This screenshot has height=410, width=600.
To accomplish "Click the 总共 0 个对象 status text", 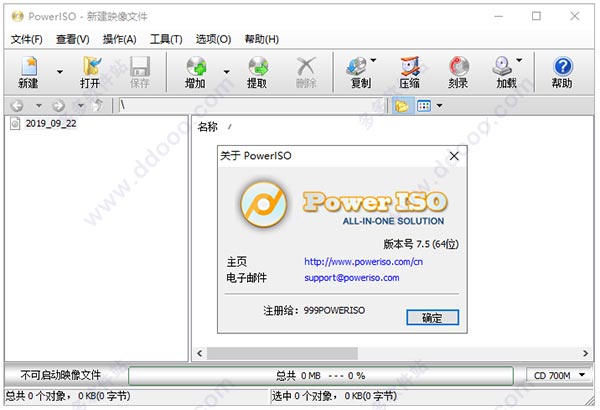I will (68, 396).
